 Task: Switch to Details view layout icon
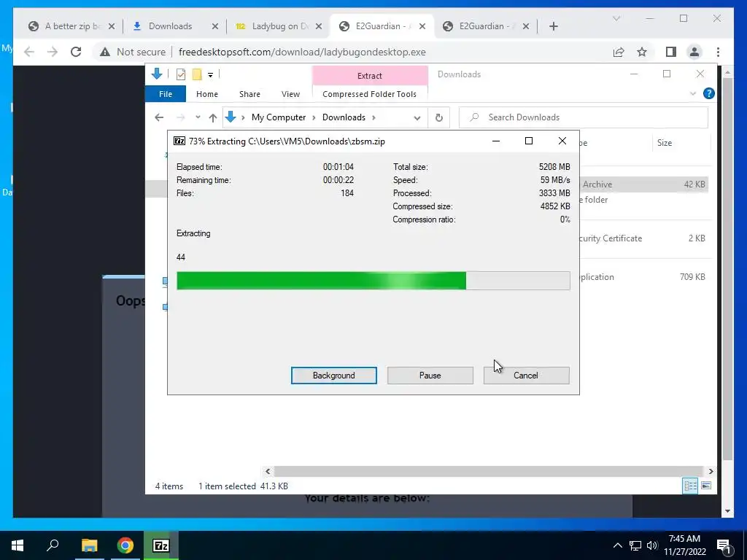[x=690, y=486]
